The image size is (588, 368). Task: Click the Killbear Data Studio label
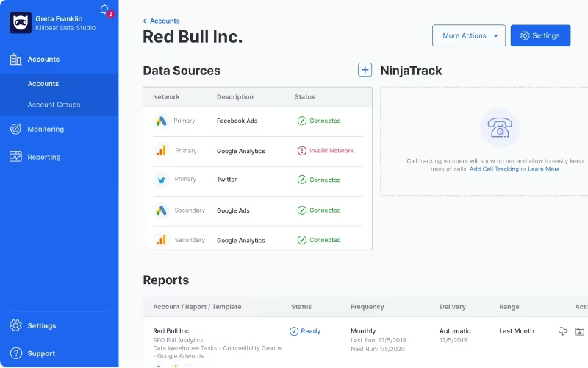click(x=65, y=28)
